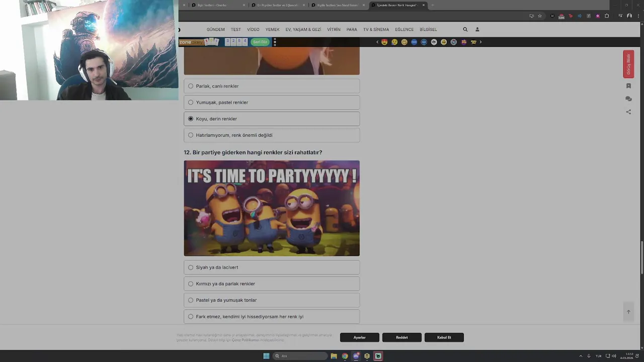Click the Ayarlar cookie settings button
This screenshot has height=362, width=644.
point(359,337)
